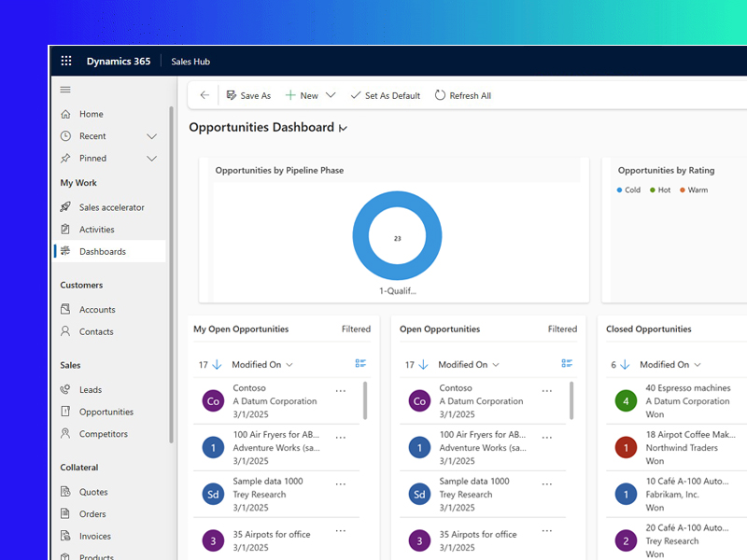Go to Accounts in the sidebar
This screenshot has width=747, height=560.
pyautogui.click(x=97, y=310)
